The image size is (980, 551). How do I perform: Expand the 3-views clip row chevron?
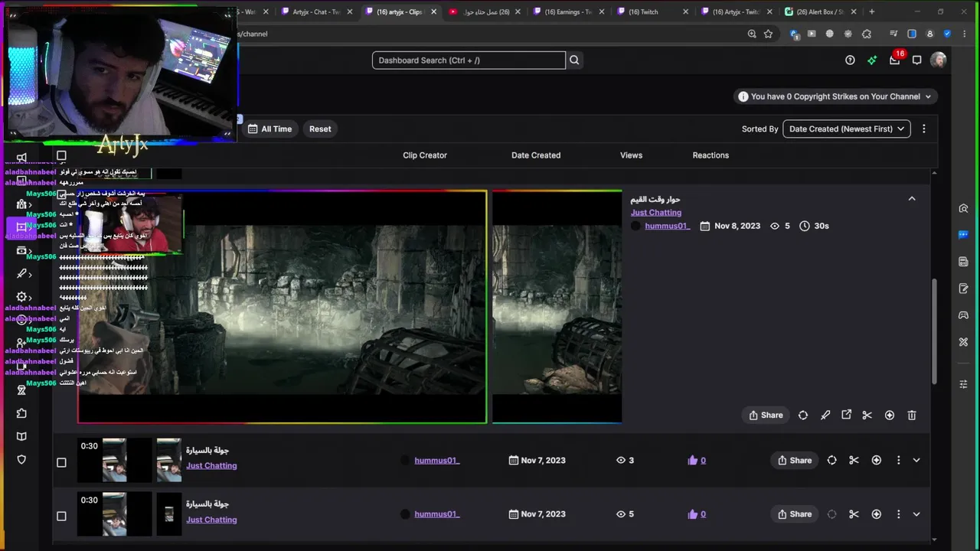coord(916,460)
